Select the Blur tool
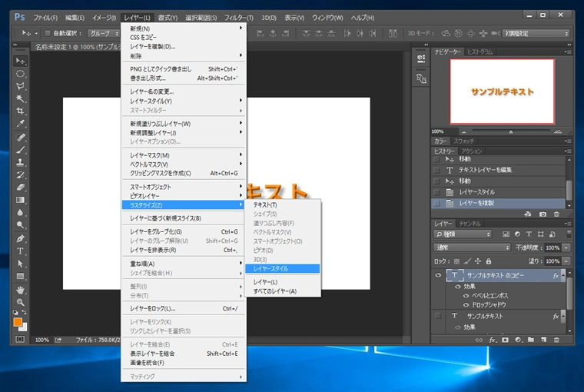Viewport: 584px width, 392px height. pos(20,212)
